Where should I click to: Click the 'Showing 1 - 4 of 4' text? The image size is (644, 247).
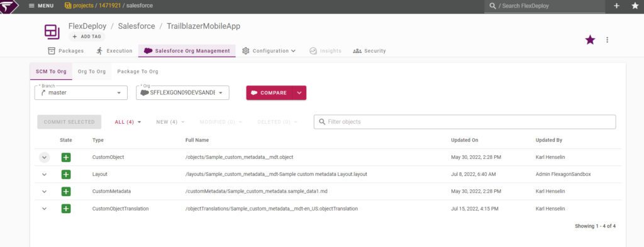[595, 226]
